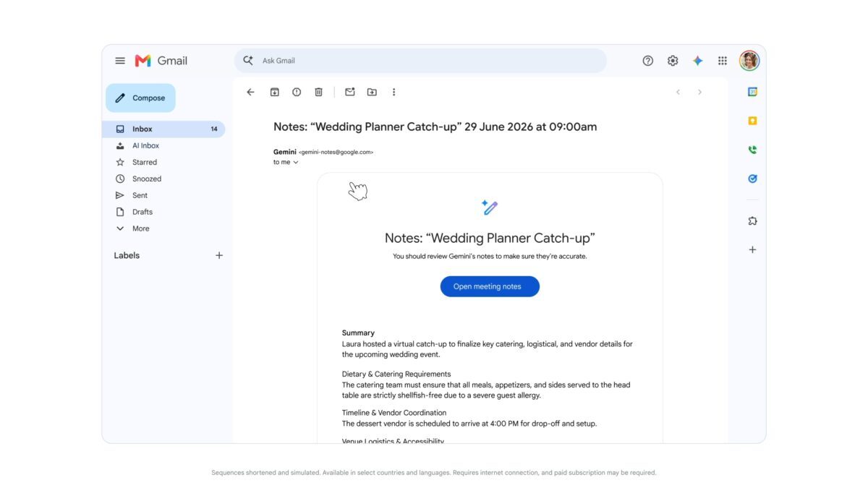Click the gemini-notes@google.com sender address
The width and height of the screenshot is (868, 488).
(x=336, y=153)
